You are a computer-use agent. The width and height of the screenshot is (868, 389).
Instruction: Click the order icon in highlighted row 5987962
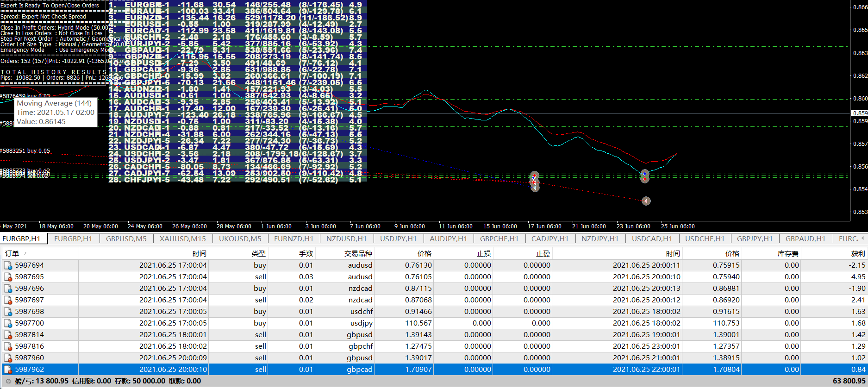8,370
